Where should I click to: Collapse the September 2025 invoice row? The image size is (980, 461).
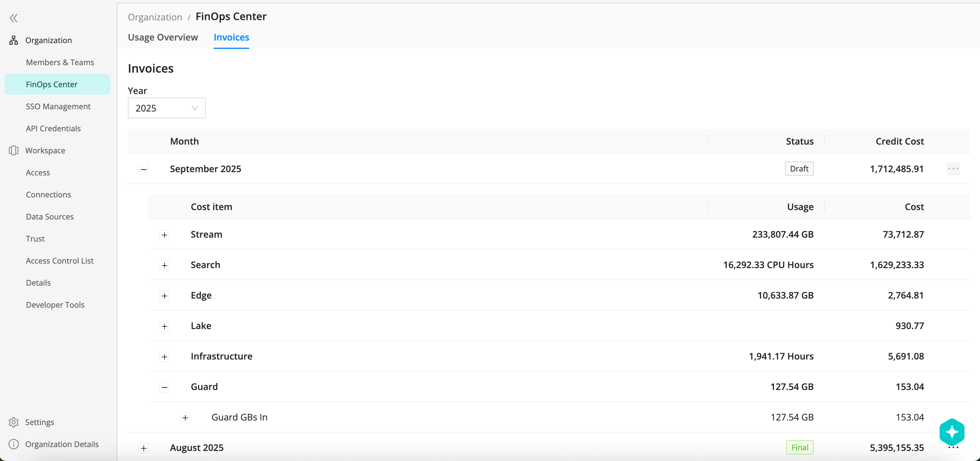(x=144, y=169)
